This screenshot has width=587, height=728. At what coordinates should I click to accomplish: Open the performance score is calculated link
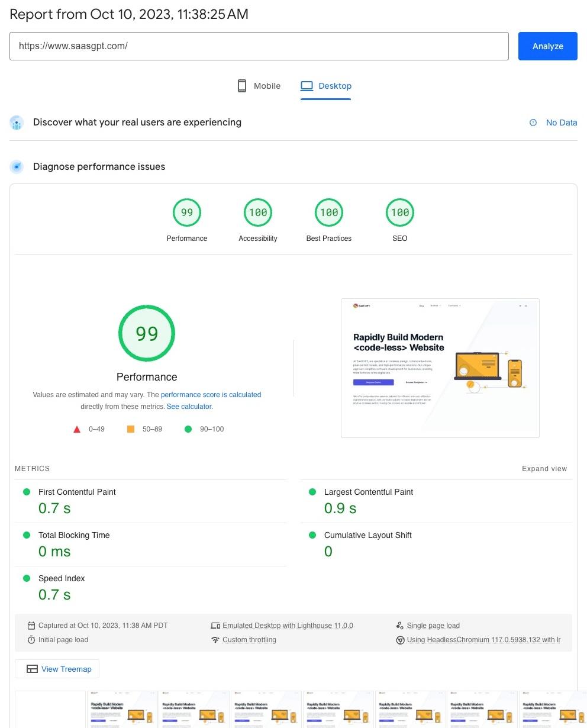pos(211,395)
